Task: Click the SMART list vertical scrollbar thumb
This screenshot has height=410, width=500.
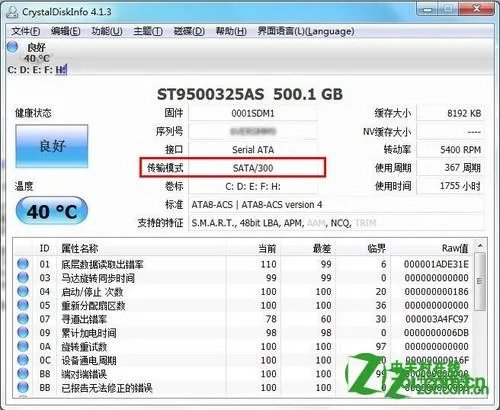Action: click(480, 281)
